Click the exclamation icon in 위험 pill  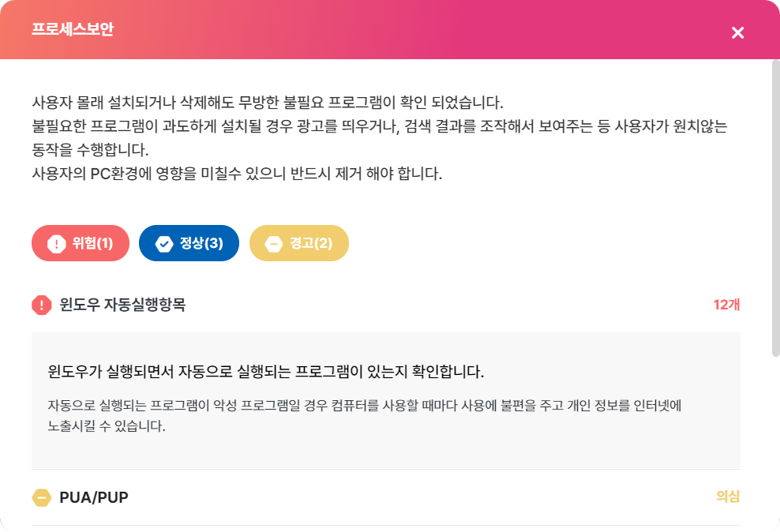(x=56, y=244)
